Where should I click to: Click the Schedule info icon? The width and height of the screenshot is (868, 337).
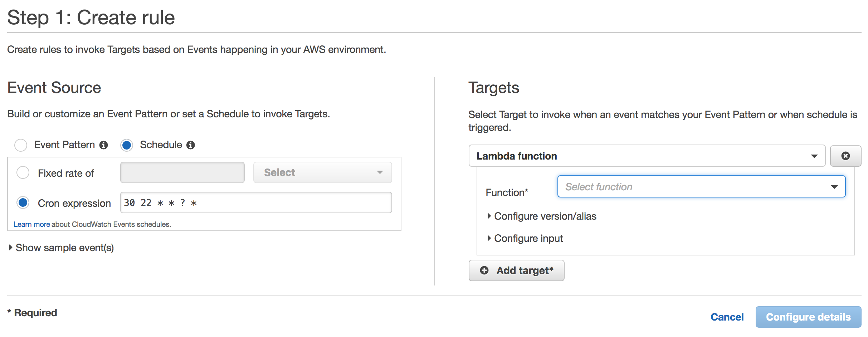click(191, 145)
